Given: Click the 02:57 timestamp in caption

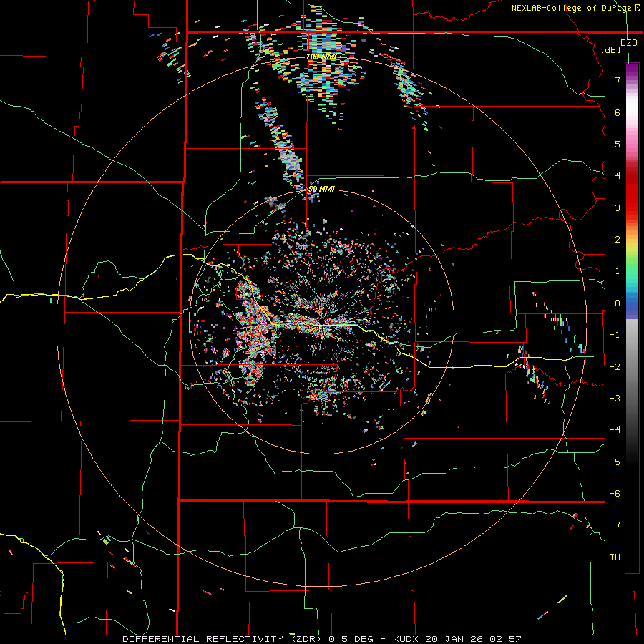Looking at the screenshot, I should pos(505,639).
